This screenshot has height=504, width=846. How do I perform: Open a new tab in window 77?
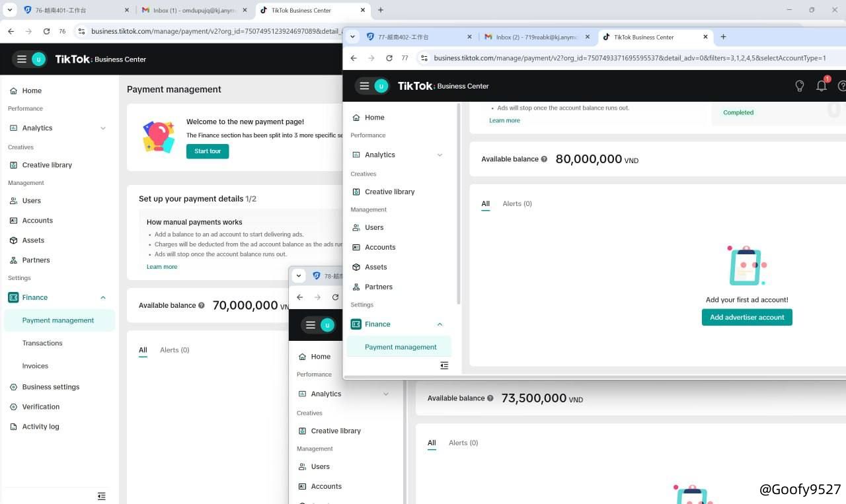(x=723, y=37)
